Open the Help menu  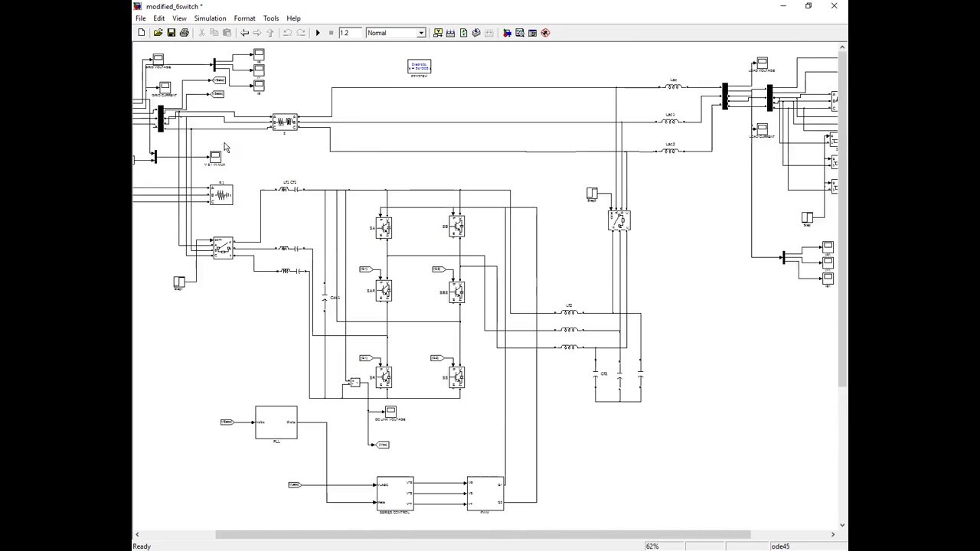coord(293,18)
